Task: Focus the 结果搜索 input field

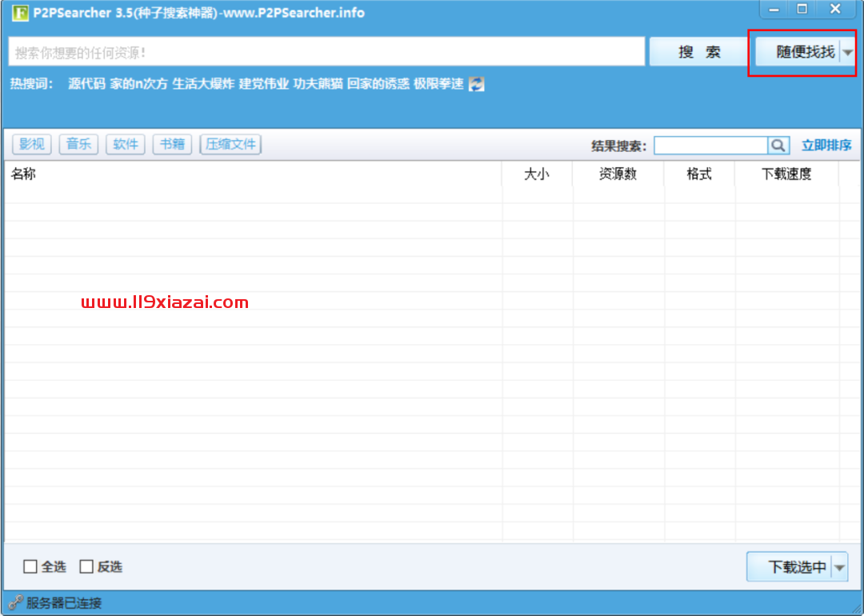Action: point(711,146)
